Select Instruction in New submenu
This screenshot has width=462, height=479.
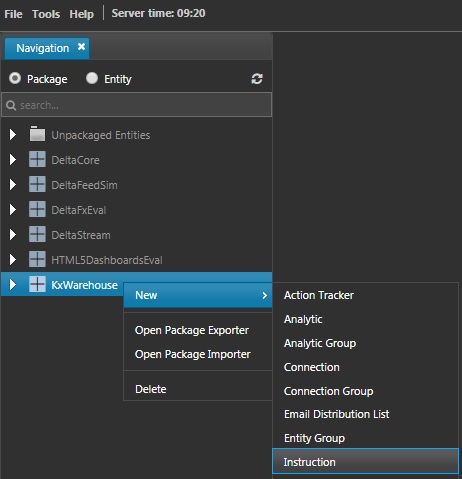[365, 462]
